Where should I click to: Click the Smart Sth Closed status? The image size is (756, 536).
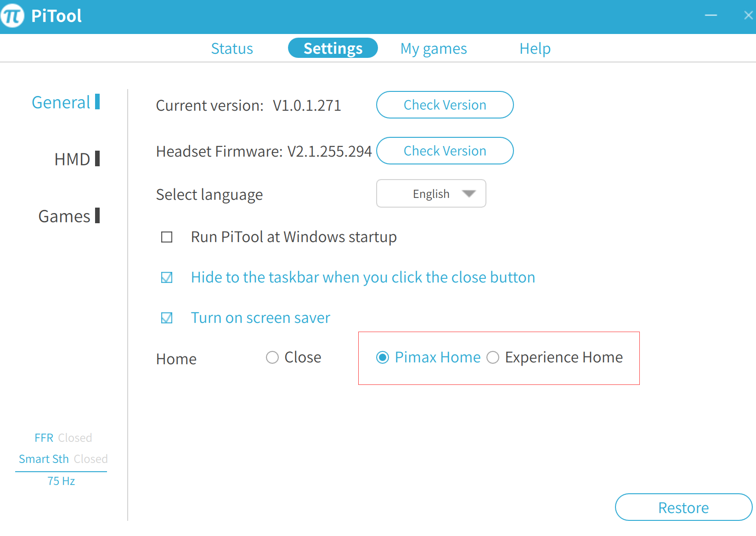(63, 459)
